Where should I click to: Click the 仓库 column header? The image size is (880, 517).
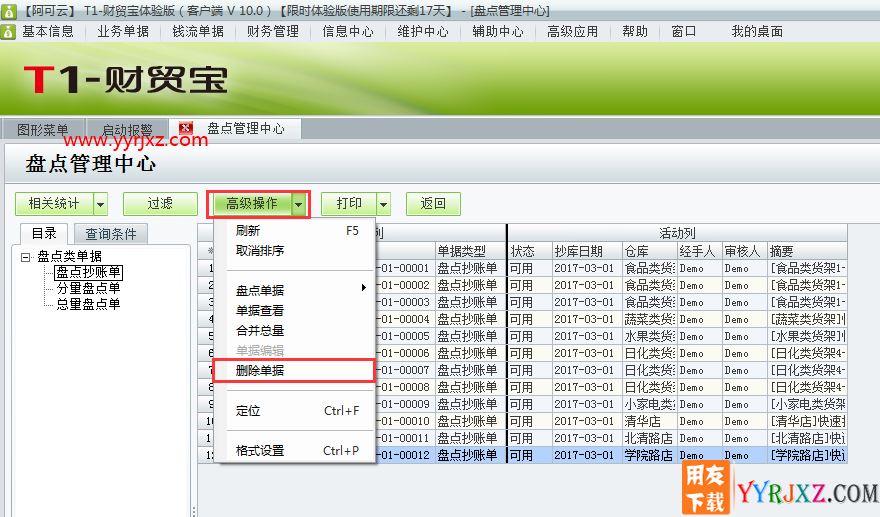point(650,251)
